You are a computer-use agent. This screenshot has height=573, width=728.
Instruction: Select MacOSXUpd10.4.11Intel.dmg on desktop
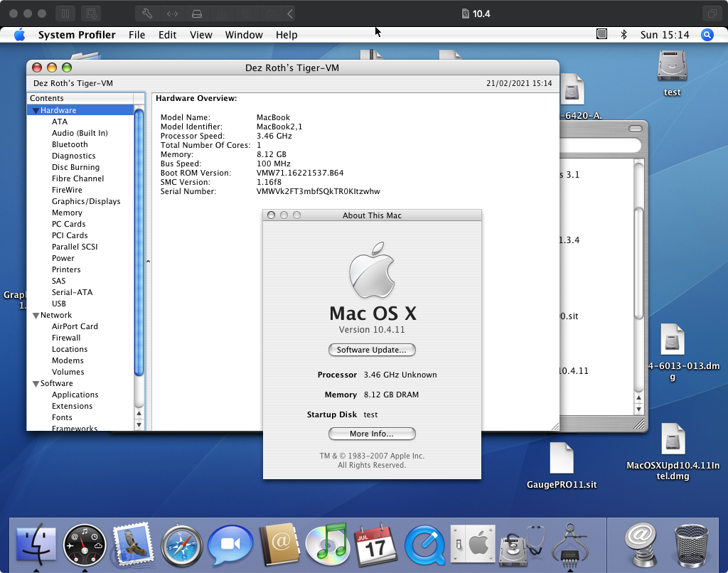(673, 452)
